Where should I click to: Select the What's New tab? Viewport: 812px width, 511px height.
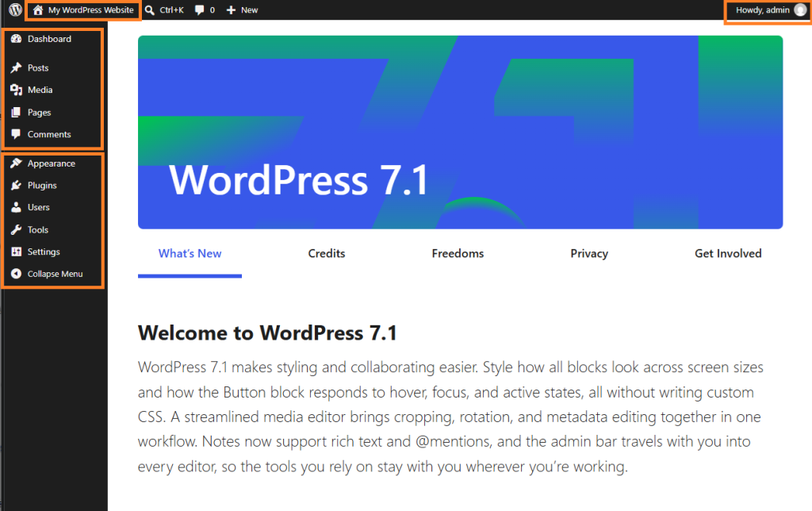[190, 253]
